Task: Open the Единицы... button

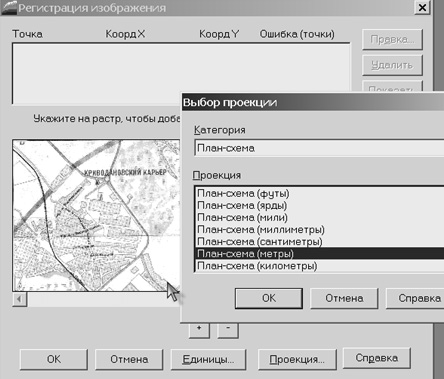Action: (x=208, y=359)
